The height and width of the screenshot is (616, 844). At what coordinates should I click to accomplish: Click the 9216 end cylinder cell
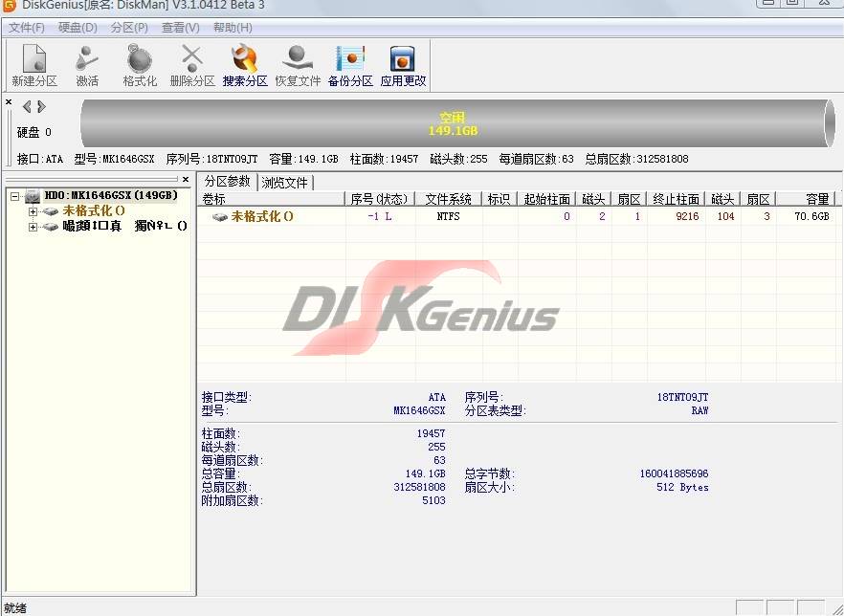687,216
